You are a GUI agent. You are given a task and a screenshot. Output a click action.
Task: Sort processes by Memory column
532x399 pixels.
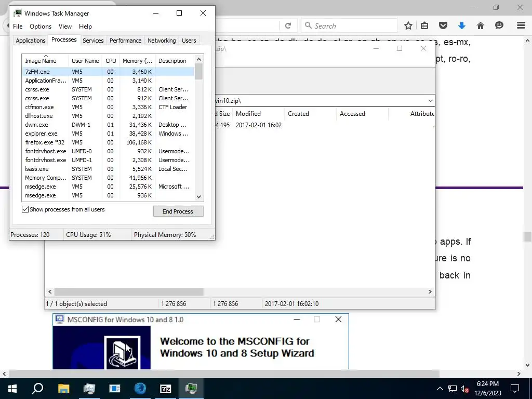[137, 61]
